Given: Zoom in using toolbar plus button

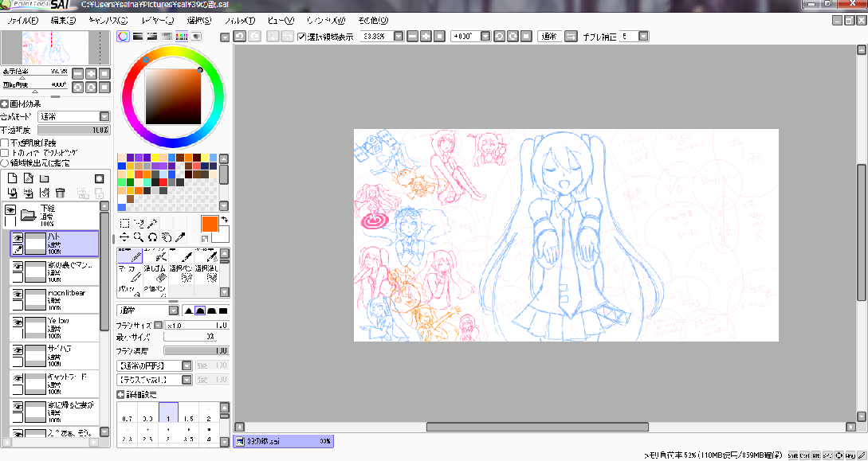Looking at the screenshot, I should (x=426, y=37).
